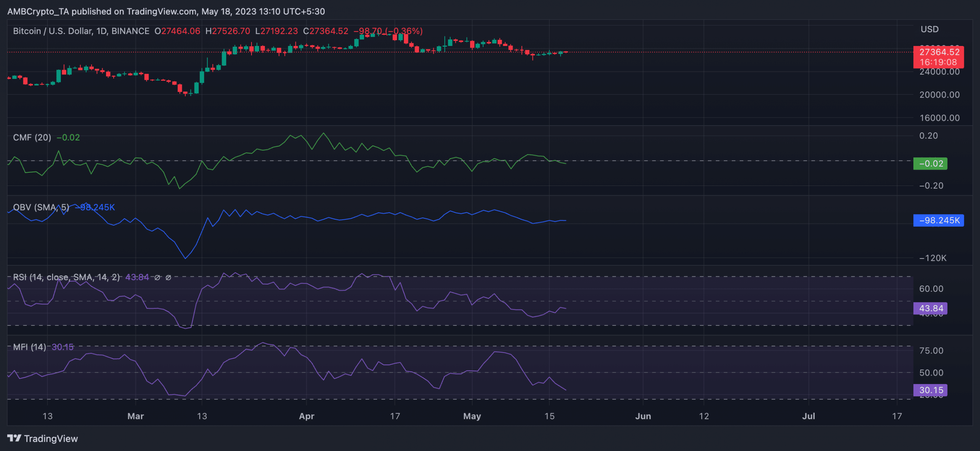
Task: Select the green CMF value tag -0.02
Action: 930,163
